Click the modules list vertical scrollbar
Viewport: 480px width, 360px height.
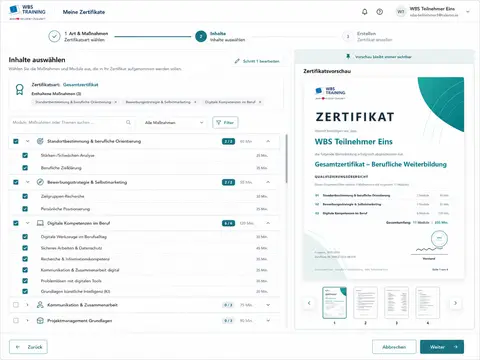point(286,158)
